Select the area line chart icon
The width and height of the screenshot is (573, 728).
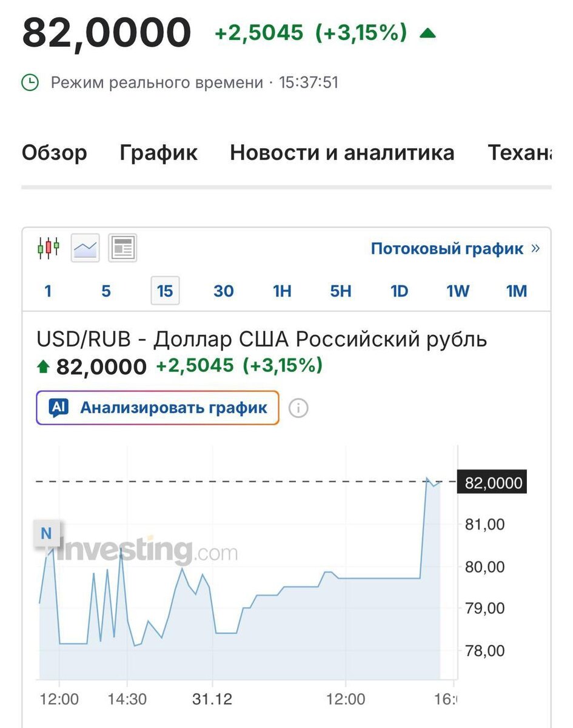pyautogui.click(x=85, y=248)
